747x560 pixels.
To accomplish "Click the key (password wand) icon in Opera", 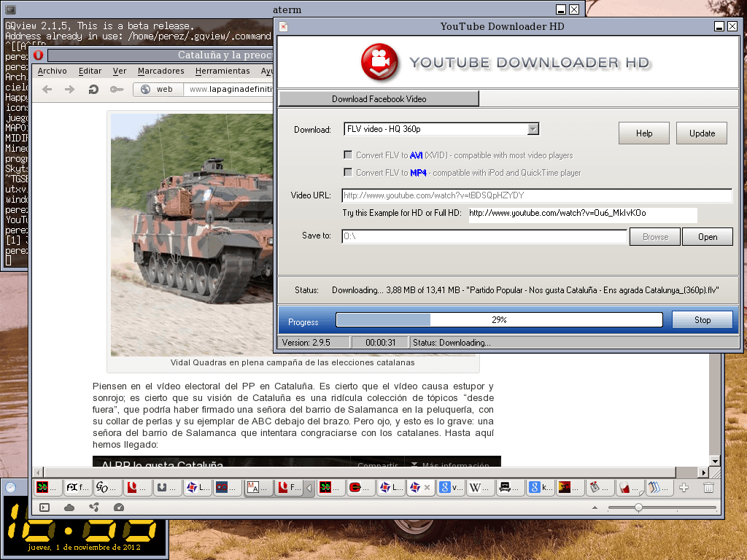I will coord(117,89).
